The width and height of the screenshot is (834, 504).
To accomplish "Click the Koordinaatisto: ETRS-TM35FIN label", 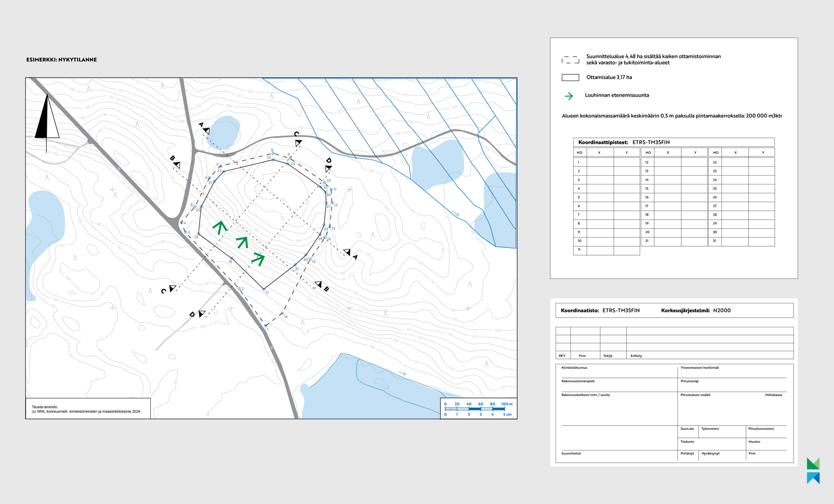I will pyautogui.click(x=600, y=311).
